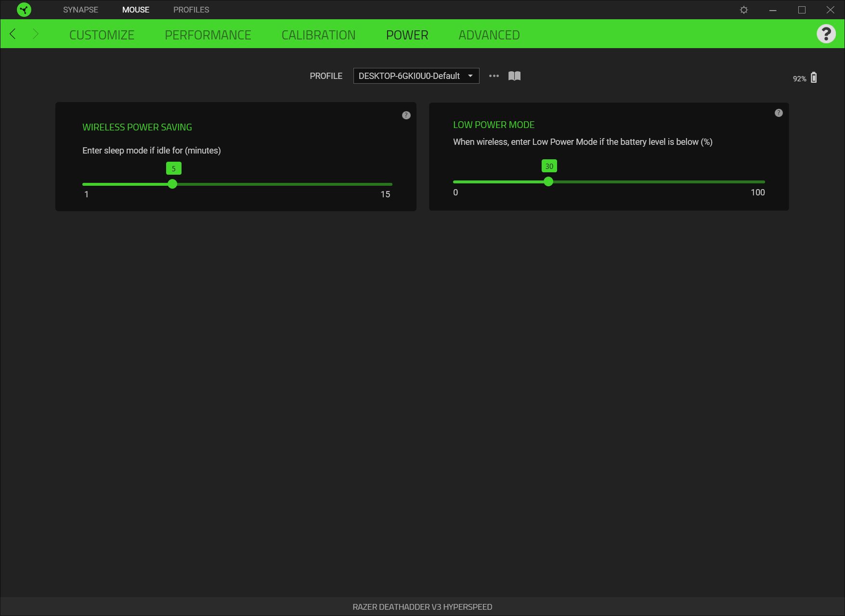Viewport: 845px width, 616px height.
Task: Click the sleep mode slider handle
Action: pos(172,184)
